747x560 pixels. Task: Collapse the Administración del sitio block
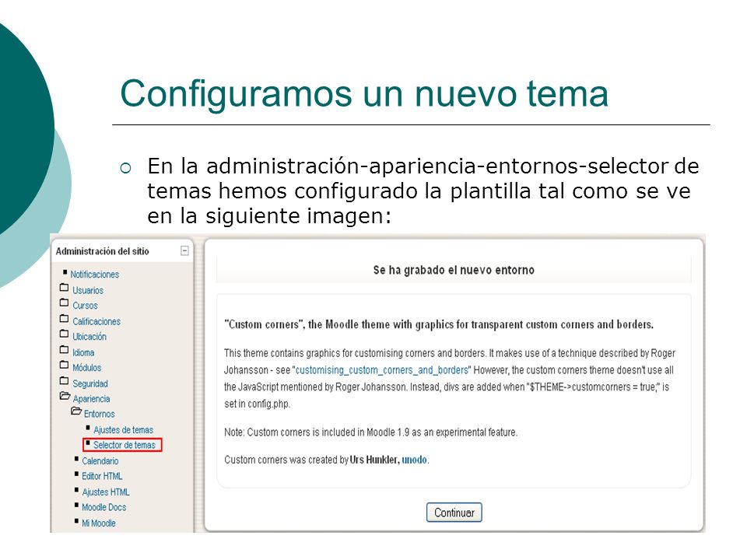185,250
